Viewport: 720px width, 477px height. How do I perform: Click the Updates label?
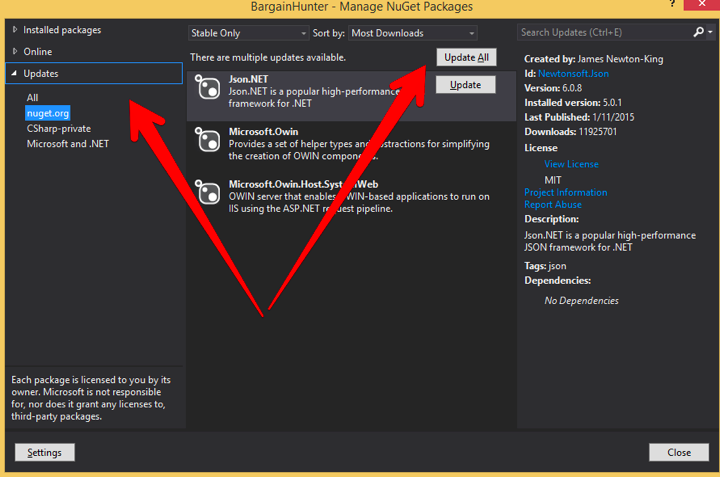pos(41,73)
